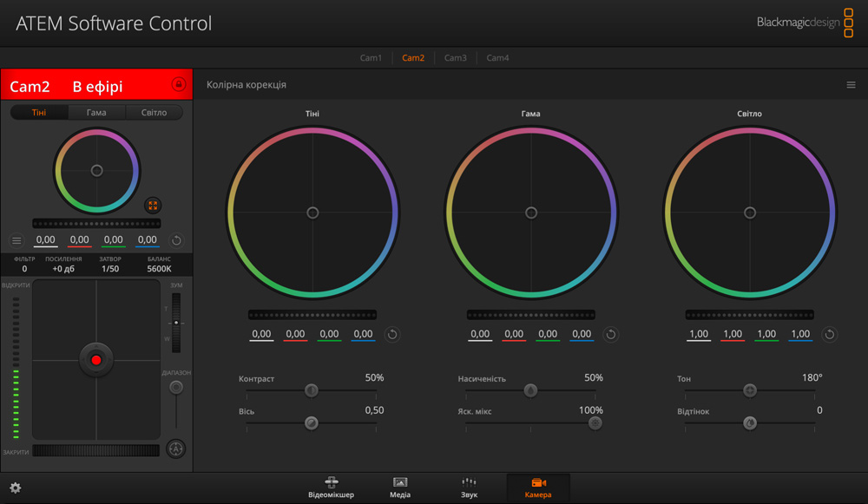Select the Тіні segment in Cam2 panel
This screenshot has height=504, width=868.
point(39,113)
